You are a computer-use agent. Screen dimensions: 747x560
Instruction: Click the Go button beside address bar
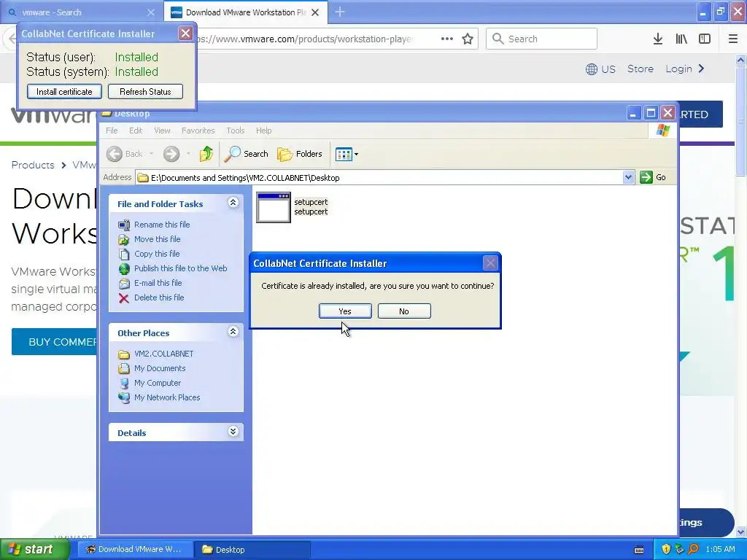click(653, 178)
